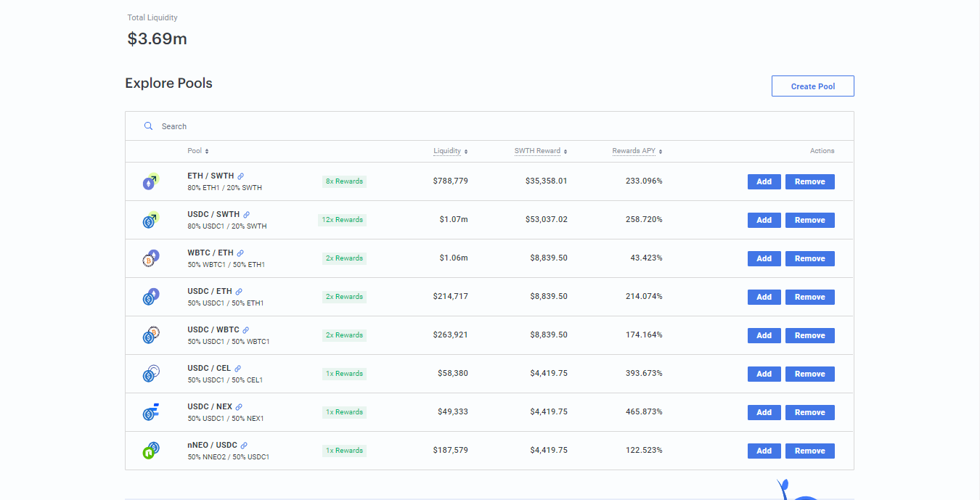Remove liquidity from WBTC / ETH pool

point(810,258)
